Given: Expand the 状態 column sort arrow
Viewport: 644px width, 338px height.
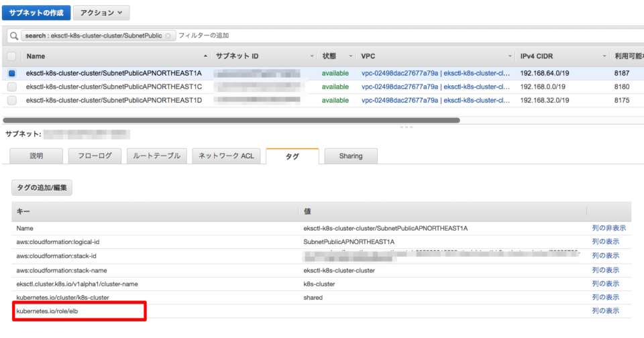Looking at the screenshot, I should (350, 56).
